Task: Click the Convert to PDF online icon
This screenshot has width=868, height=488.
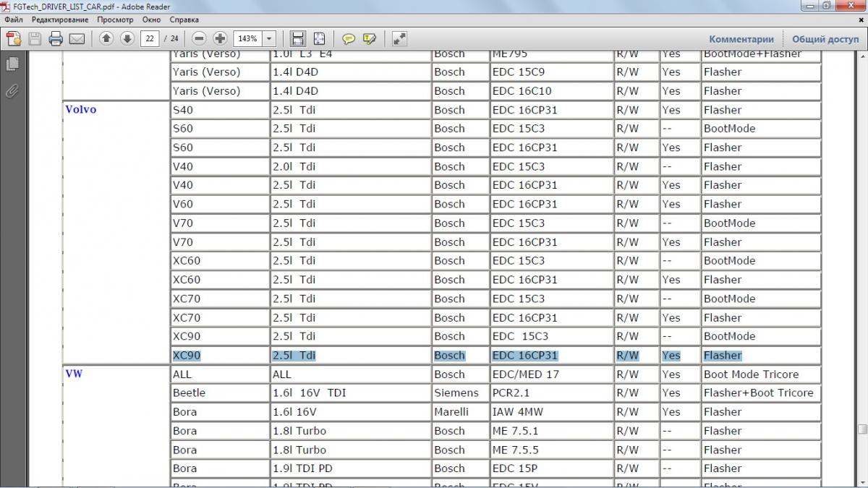Action: tap(14, 38)
